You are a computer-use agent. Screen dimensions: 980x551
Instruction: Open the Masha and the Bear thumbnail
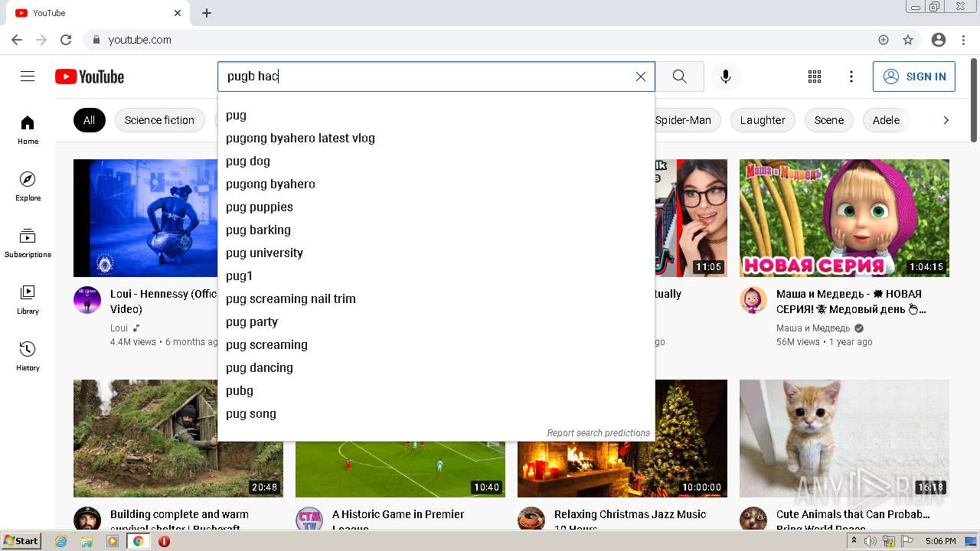(844, 218)
